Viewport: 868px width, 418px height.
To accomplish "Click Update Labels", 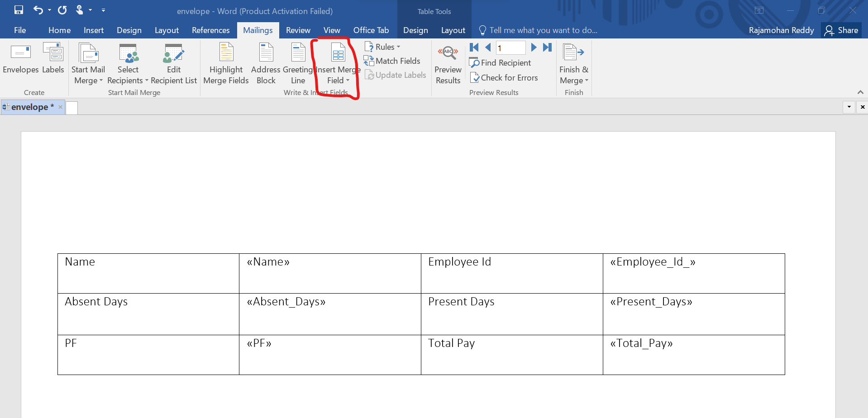I will [396, 75].
